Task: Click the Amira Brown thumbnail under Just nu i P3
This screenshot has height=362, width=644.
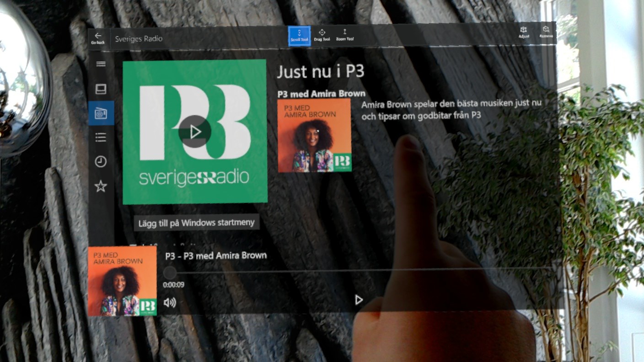Action: click(x=315, y=135)
